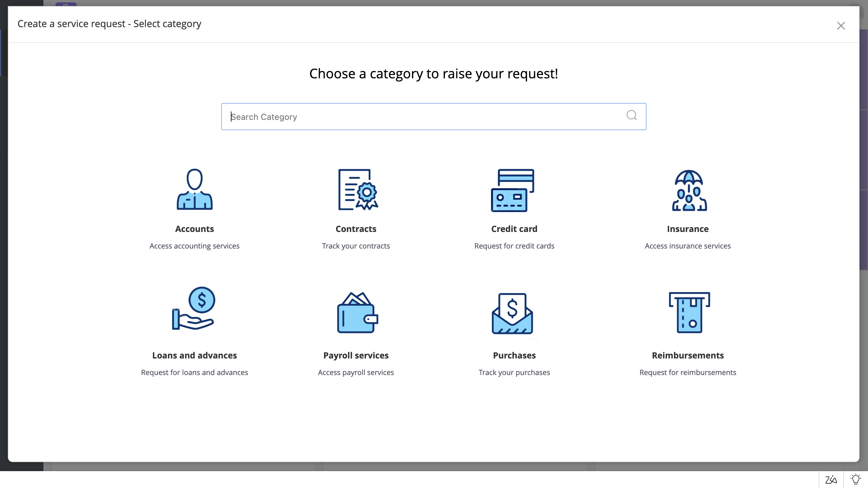Open the Purchases envelope icon

coord(512,313)
